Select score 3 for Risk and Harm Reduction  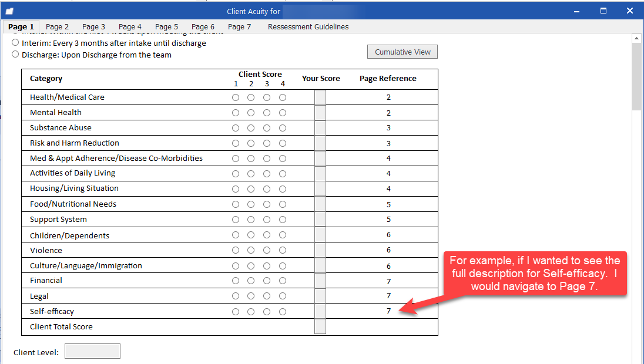(267, 143)
